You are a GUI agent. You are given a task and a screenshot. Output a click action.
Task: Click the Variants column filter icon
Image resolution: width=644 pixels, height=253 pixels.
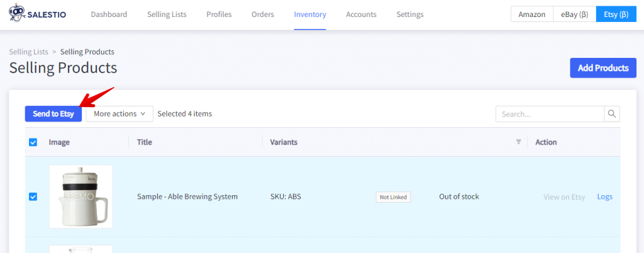tap(518, 142)
